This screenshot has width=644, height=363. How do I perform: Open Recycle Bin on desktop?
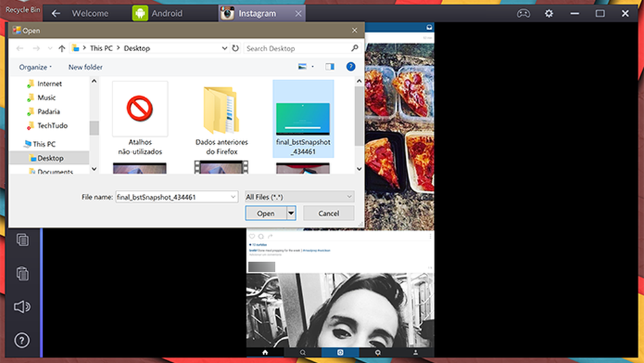[23, 9]
